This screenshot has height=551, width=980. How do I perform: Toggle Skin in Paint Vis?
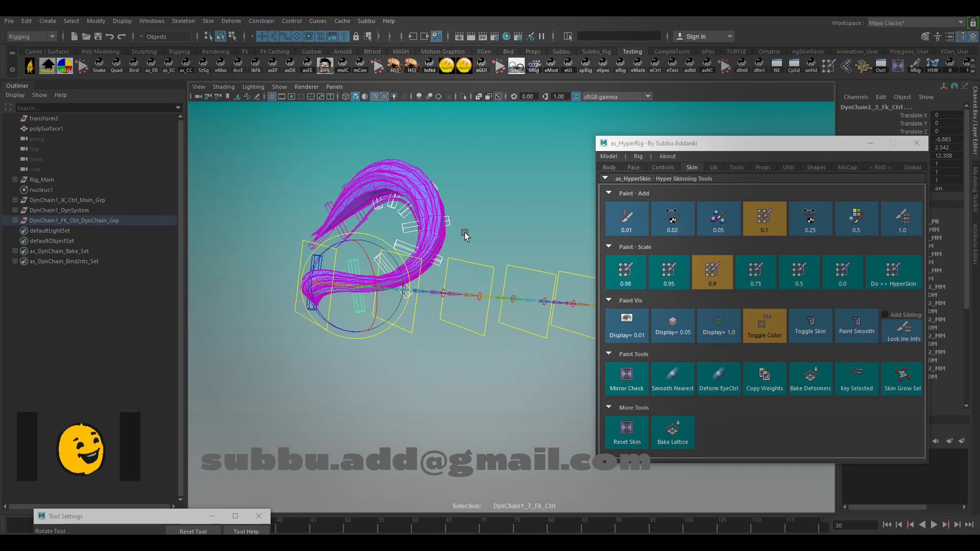pyautogui.click(x=810, y=326)
